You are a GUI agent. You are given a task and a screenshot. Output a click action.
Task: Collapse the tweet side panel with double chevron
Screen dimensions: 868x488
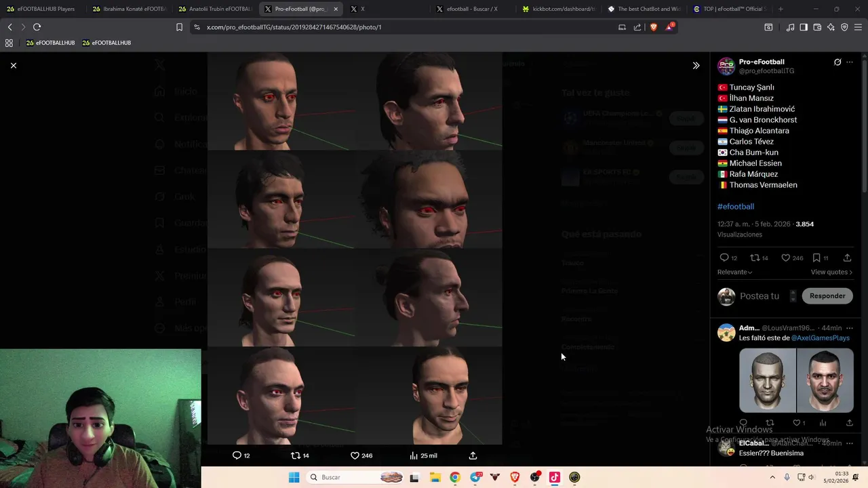coord(696,65)
